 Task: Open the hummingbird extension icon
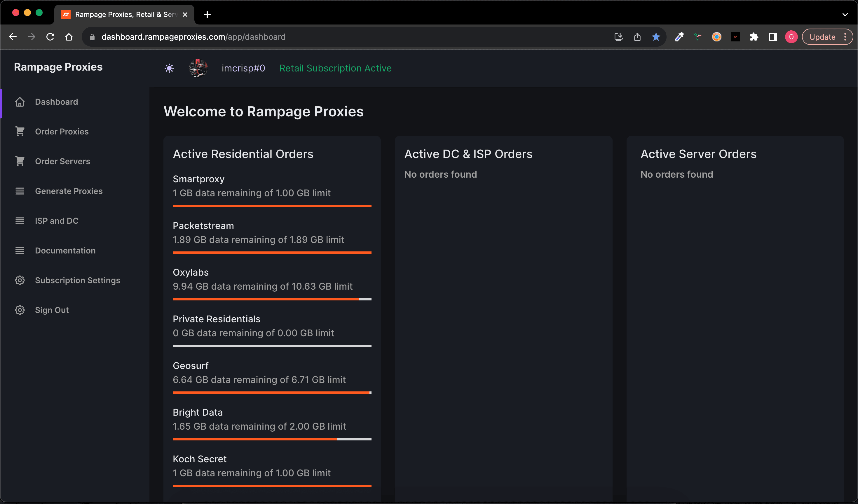point(698,37)
